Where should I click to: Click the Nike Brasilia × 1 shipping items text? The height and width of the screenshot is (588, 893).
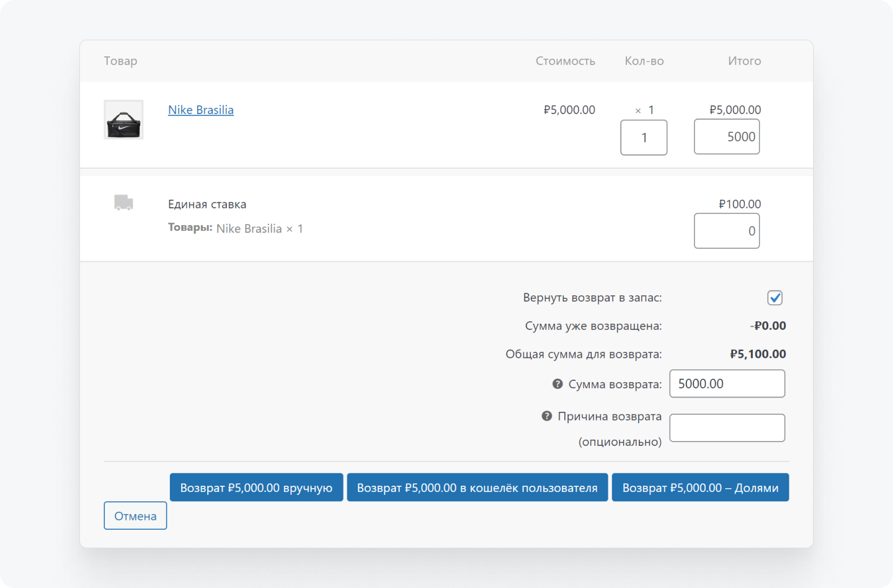coord(260,229)
